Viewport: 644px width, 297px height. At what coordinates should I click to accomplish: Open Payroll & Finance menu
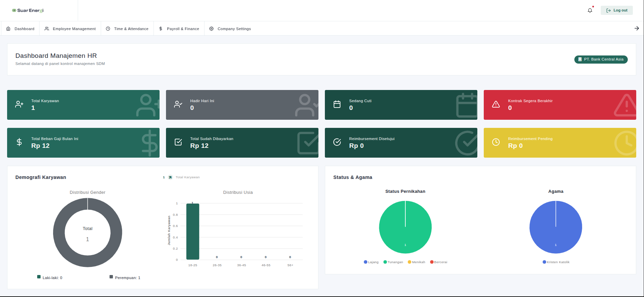(x=179, y=29)
